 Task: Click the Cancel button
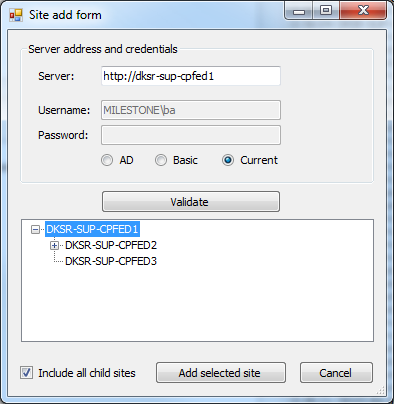click(336, 373)
